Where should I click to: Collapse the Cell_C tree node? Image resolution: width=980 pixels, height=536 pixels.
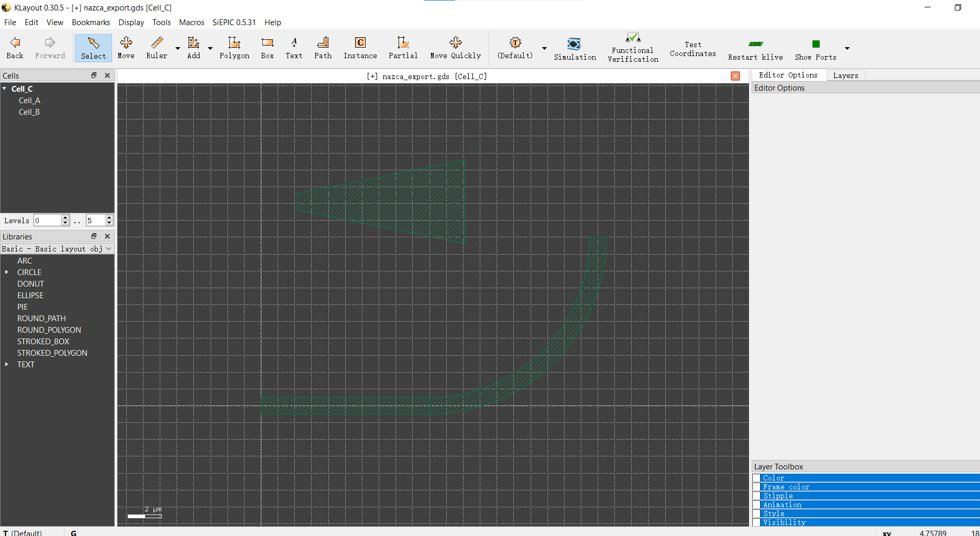coord(5,89)
